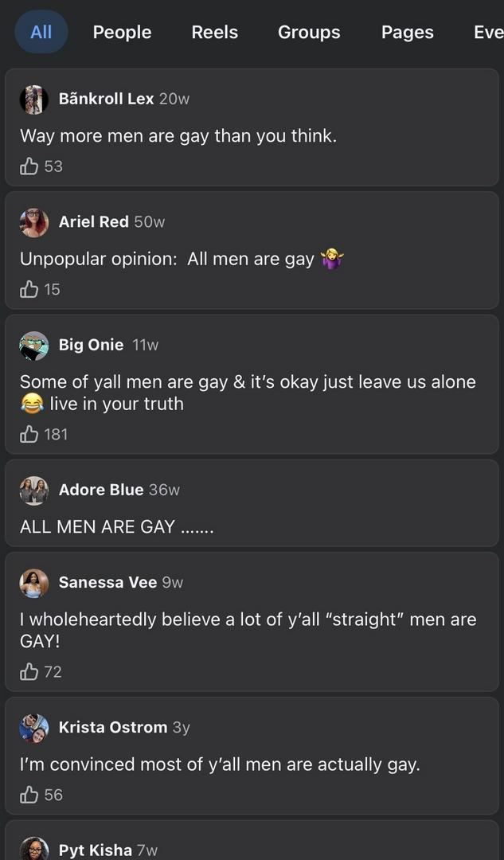The width and height of the screenshot is (504, 860).
Task: Like Bãnkroll Lex's post with thumbs-up
Action: (x=29, y=166)
